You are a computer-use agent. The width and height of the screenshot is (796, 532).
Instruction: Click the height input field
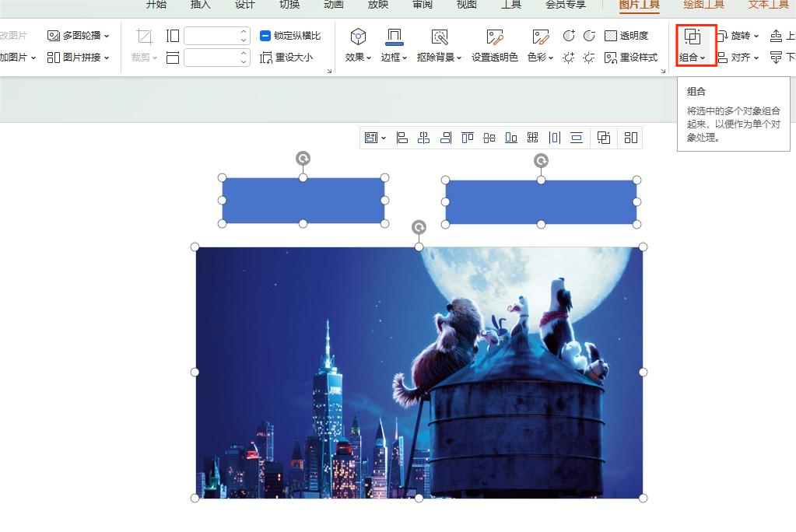coord(212,36)
